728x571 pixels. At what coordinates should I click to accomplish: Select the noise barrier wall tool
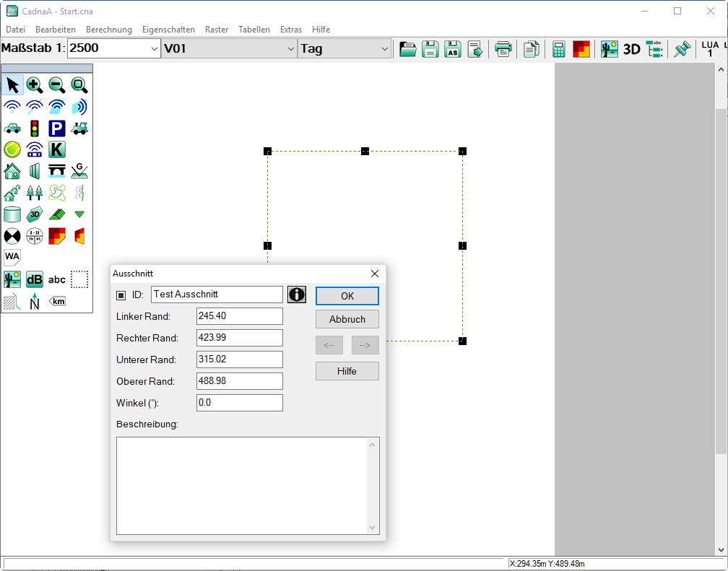pyautogui.click(x=35, y=171)
